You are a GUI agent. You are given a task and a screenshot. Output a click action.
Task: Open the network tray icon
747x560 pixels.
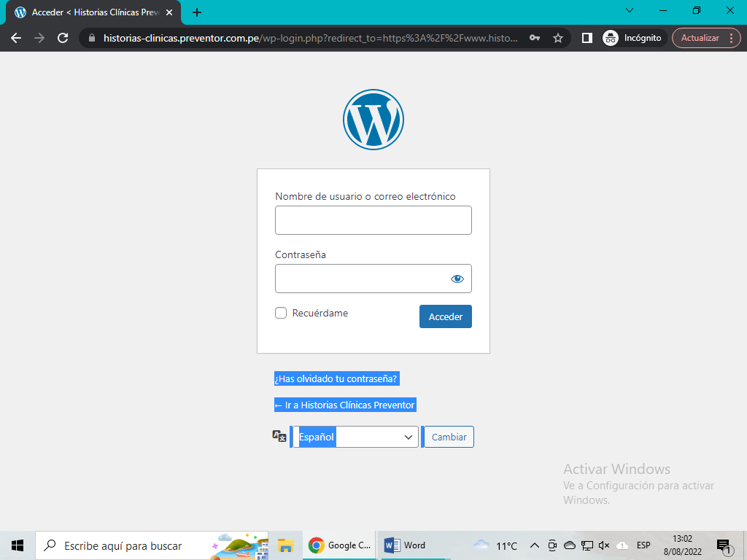(x=587, y=545)
